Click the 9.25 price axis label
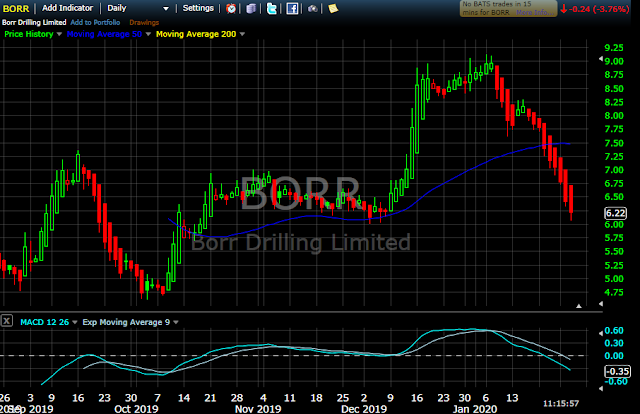The height and width of the screenshot is (414, 640). 614,48
